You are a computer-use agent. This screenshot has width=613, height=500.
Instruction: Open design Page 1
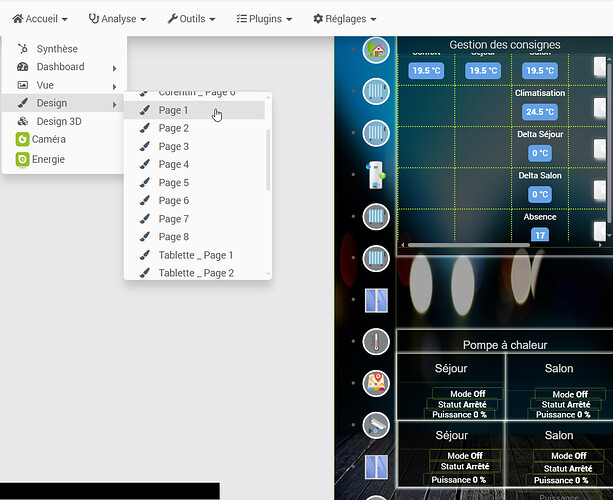[x=194, y=110]
